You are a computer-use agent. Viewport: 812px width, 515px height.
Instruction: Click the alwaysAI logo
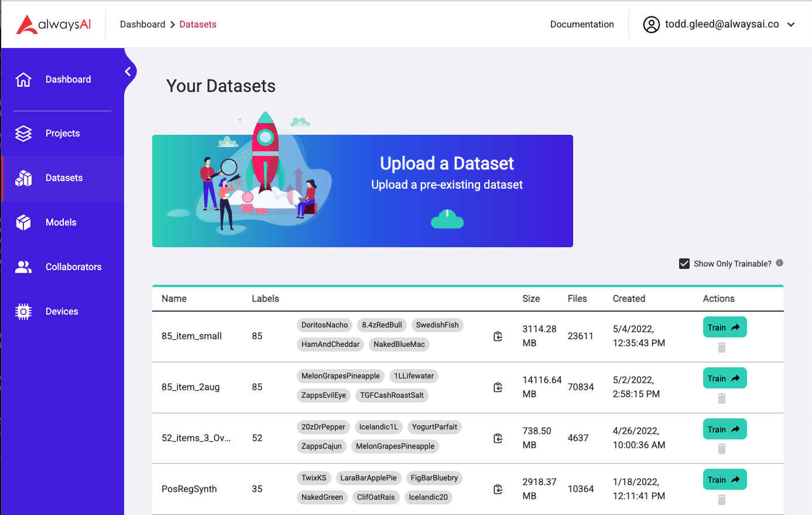click(x=54, y=24)
